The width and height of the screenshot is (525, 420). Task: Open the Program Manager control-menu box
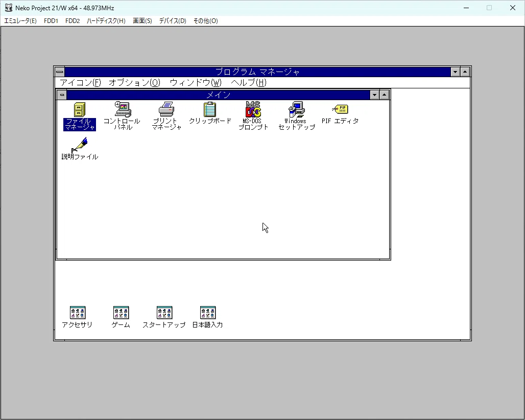tap(60, 72)
